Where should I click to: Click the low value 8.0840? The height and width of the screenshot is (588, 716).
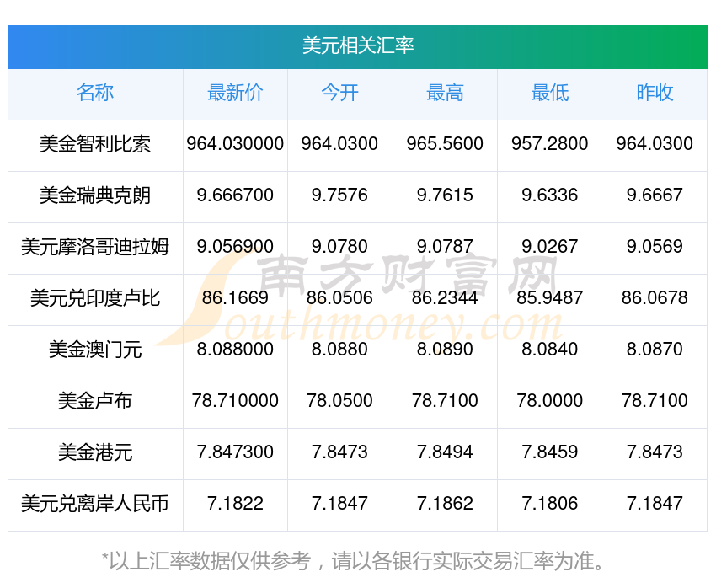tap(550, 350)
